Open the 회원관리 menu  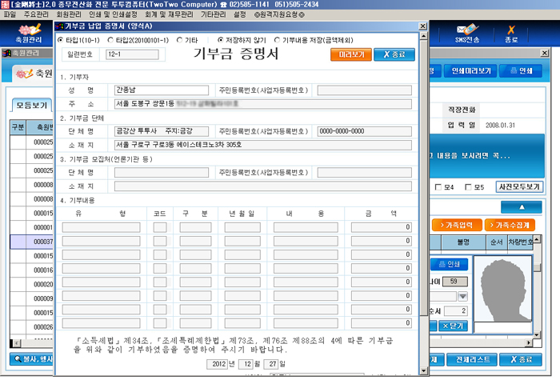[x=69, y=14]
